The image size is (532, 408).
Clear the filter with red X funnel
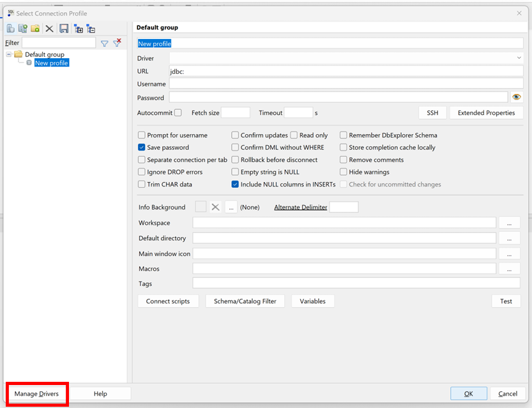[117, 43]
